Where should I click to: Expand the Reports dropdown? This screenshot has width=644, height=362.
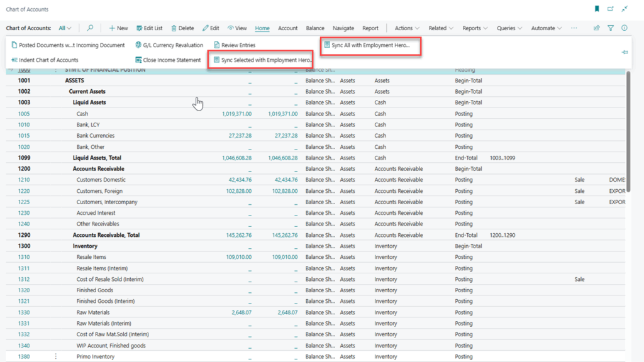(x=474, y=28)
